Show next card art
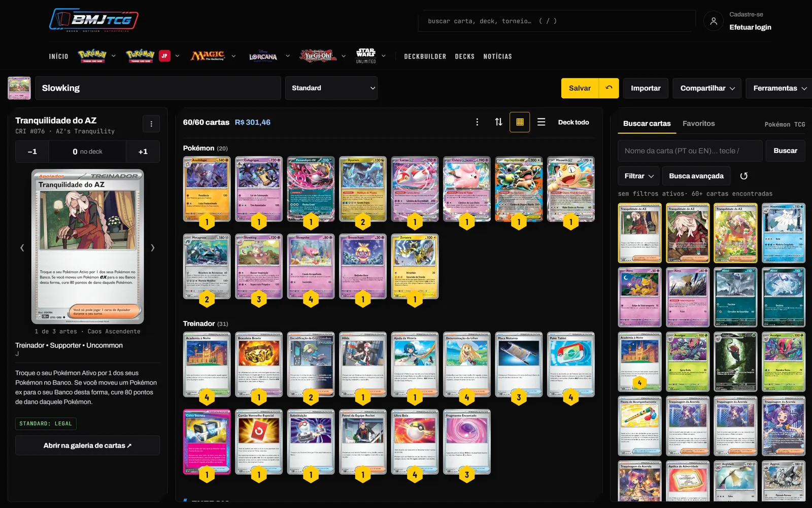The height and width of the screenshot is (508, 812). (x=152, y=248)
